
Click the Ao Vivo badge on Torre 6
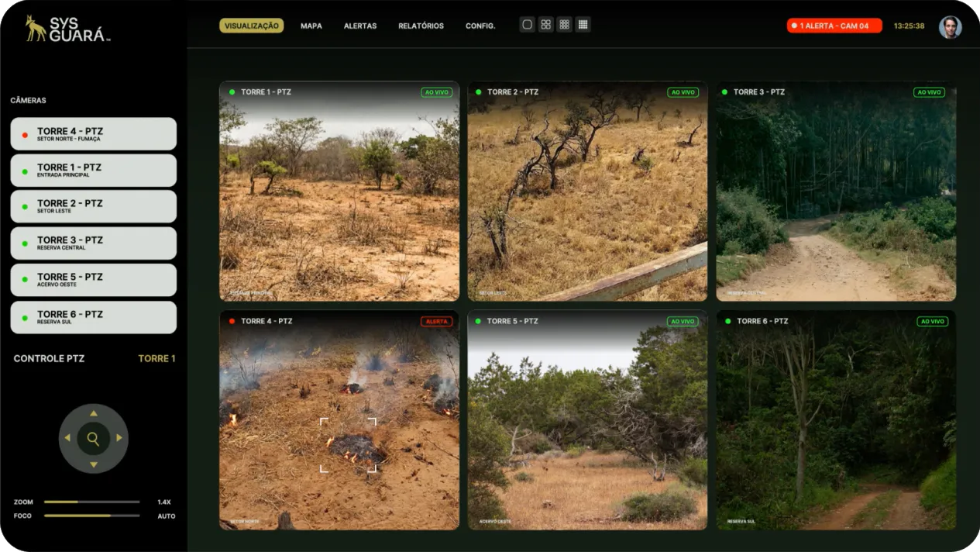pos(933,321)
